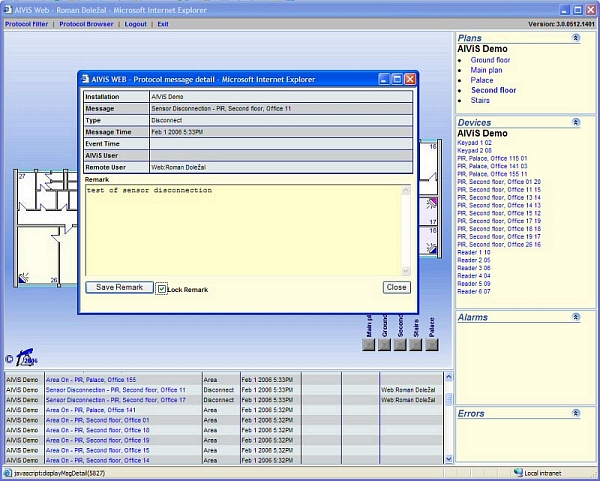The image size is (600, 481).
Task: Click the Second floor square button
Action: point(400,345)
